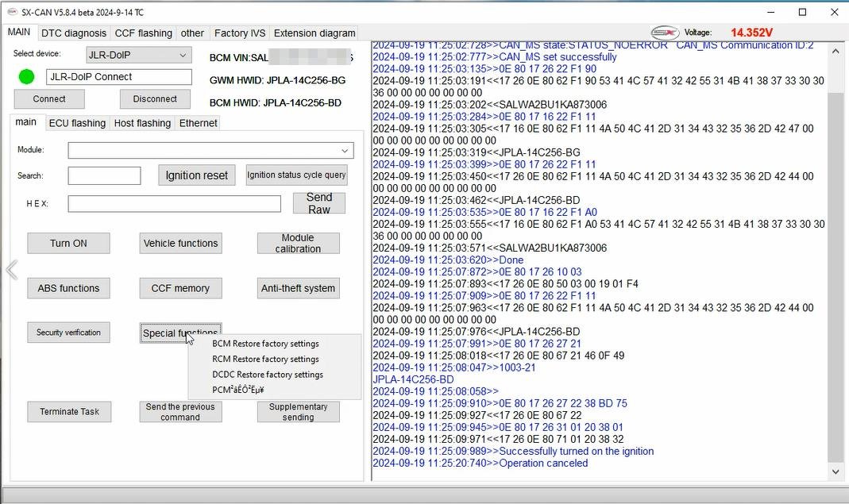Click the scroll up arrow in log panel
Screen dimensions: 849x504
click(x=835, y=52)
